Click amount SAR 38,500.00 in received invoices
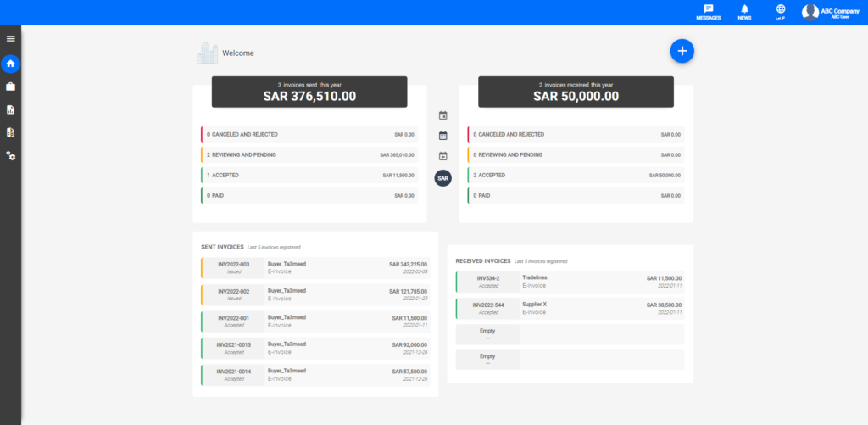The width and height of the screenshot is (868, 425). pos(665,305)
